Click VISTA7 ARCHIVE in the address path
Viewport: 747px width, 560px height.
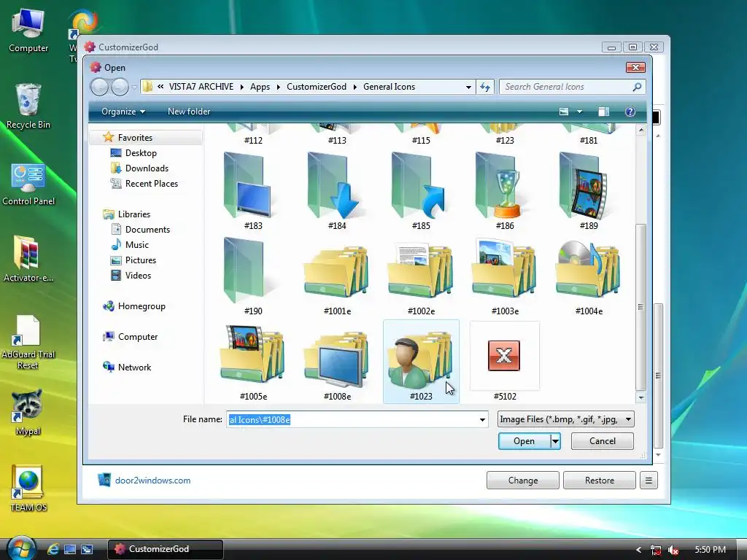coord(201,87)
